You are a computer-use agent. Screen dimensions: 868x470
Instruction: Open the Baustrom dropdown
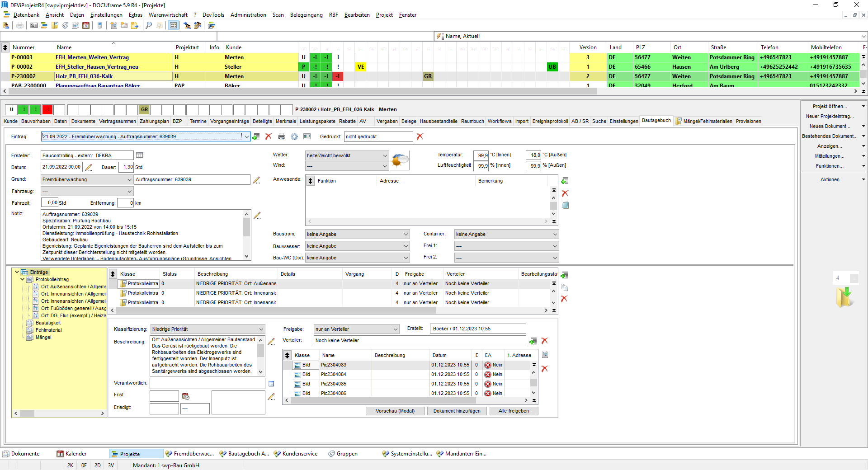tap(406, 234)
